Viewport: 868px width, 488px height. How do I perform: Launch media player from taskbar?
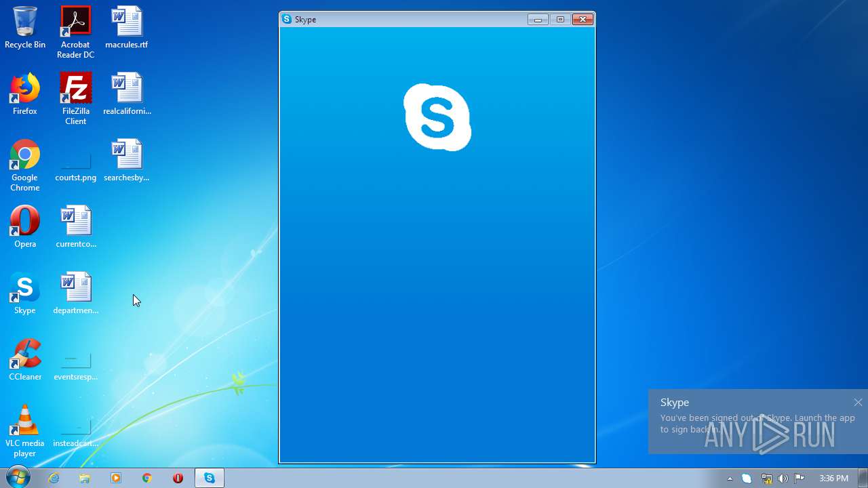[x=116, y=478]
